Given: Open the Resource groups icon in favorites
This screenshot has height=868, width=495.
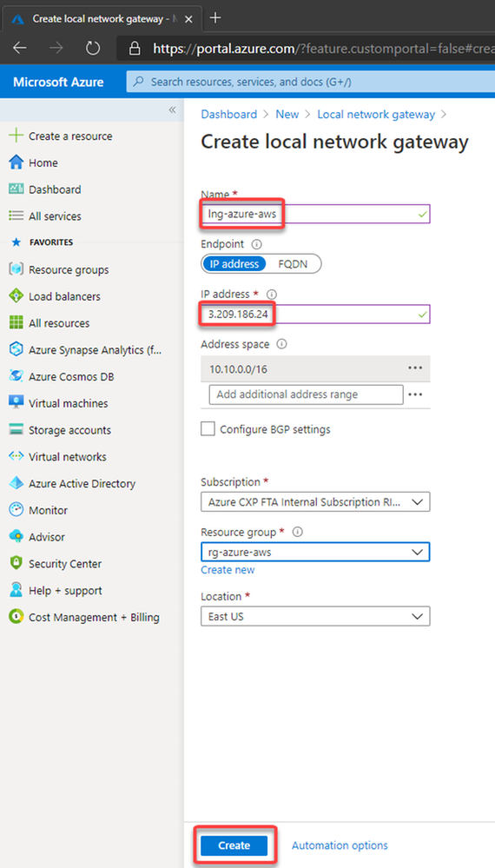Looking at the screenshot, I should tap(16, 269).
